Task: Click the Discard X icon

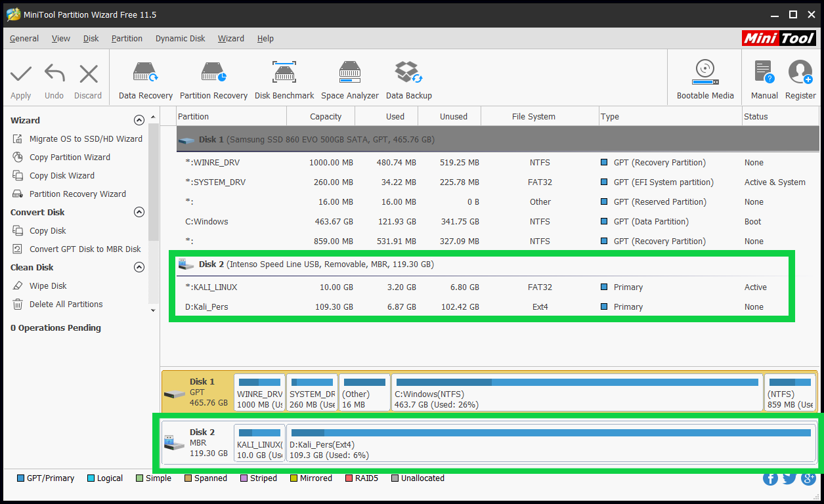Action: [89, 73]
